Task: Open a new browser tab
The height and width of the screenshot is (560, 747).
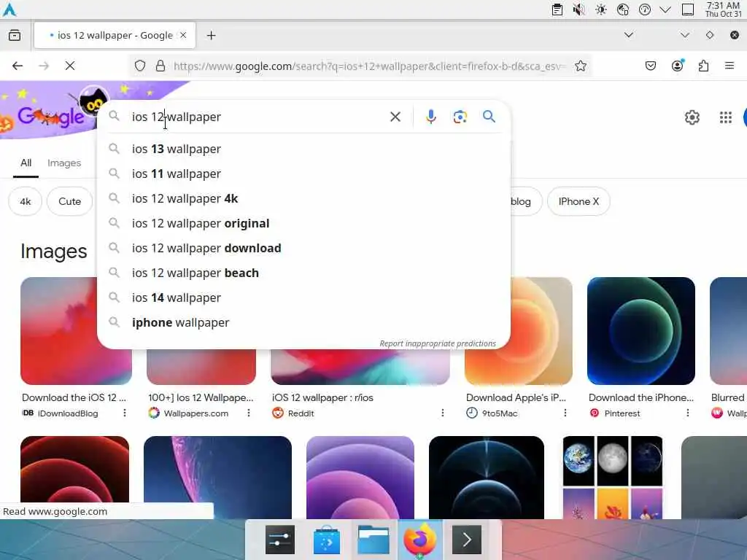Action: (211, 35)
